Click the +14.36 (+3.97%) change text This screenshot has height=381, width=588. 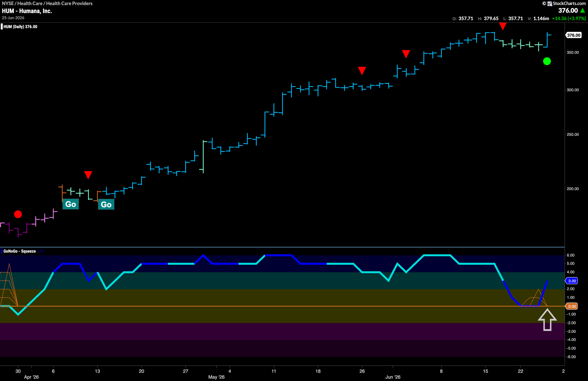tap(569, 19)
